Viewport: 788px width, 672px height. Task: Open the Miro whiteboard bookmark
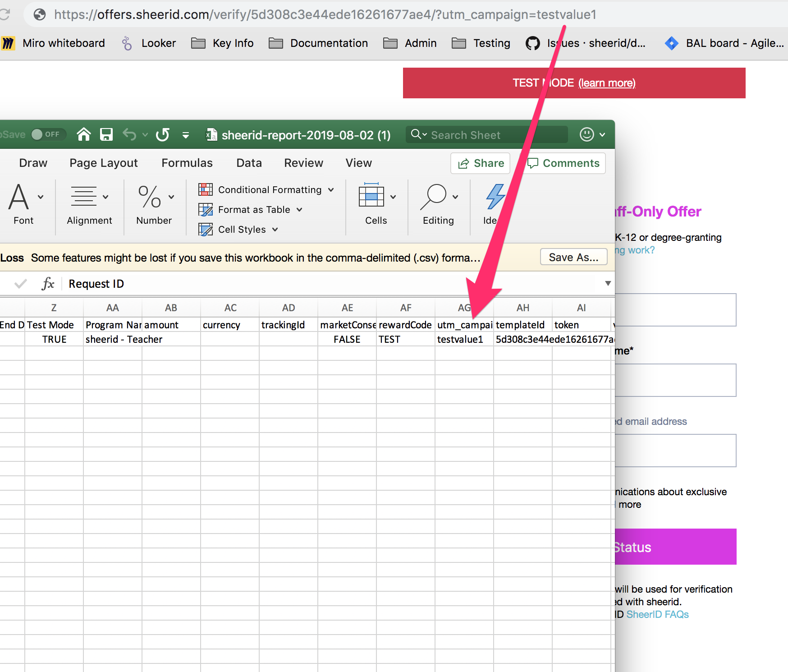click(x=53, y=43)
